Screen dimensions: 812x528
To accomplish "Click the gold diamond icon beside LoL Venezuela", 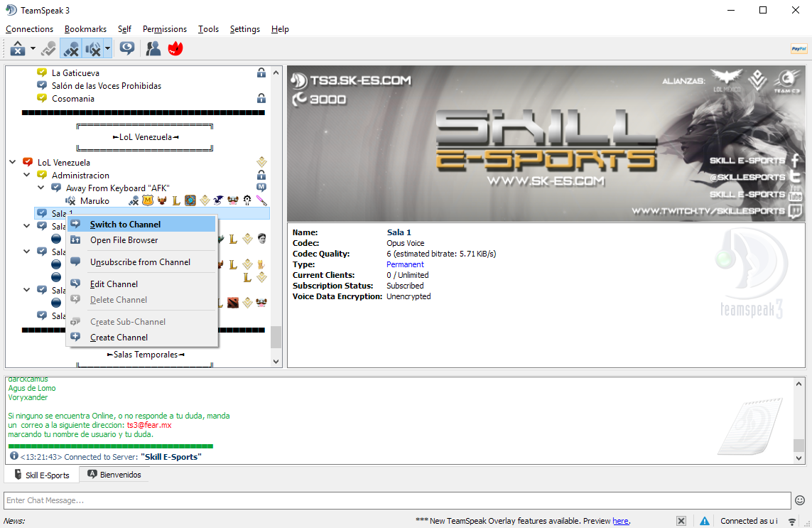I will [x=261, y=162].
